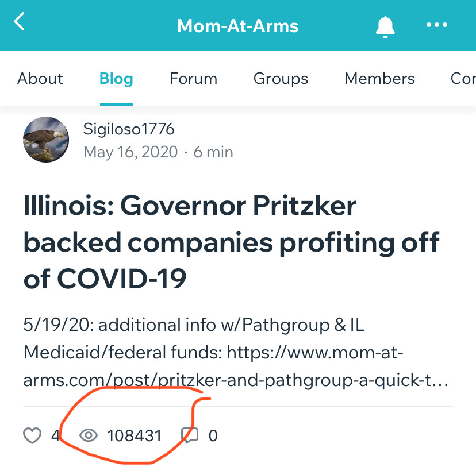476x467 pixels.
Task: Tap the May 16, 2020 post date
Action: click(130, 152)
